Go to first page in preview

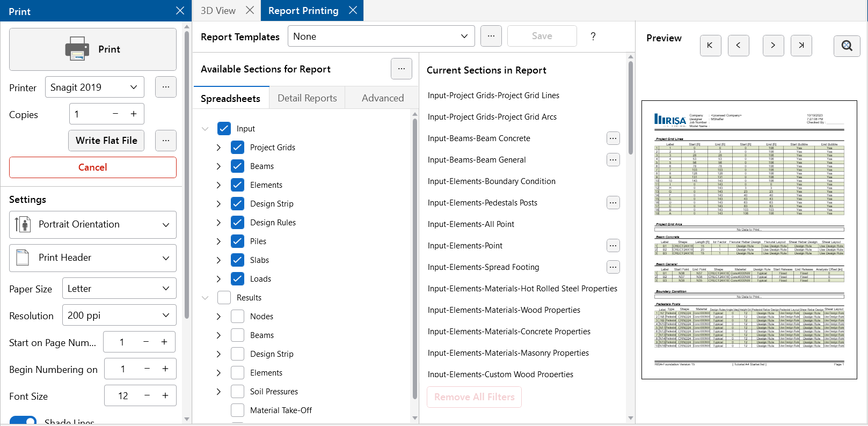[710, 46]
